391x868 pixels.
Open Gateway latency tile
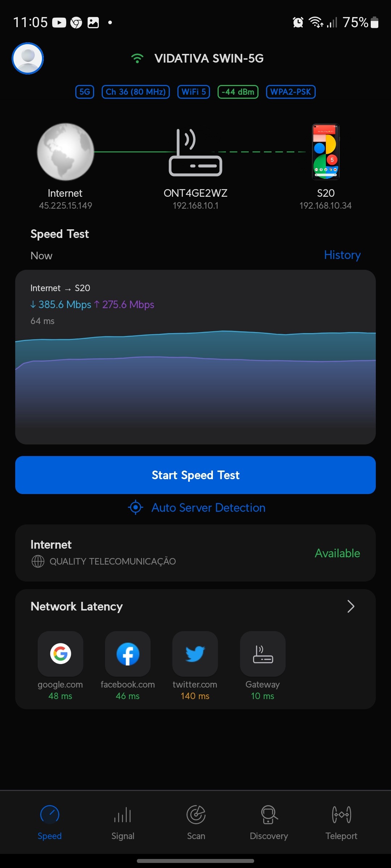point(263,654)
